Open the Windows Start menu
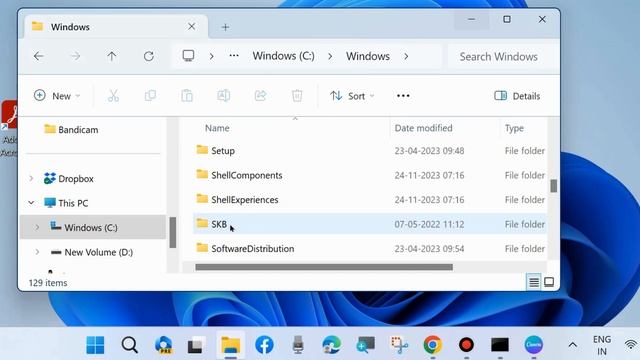The height and width of the screenshot is (360, 640). pyautogui.click(x=95, y=345)
